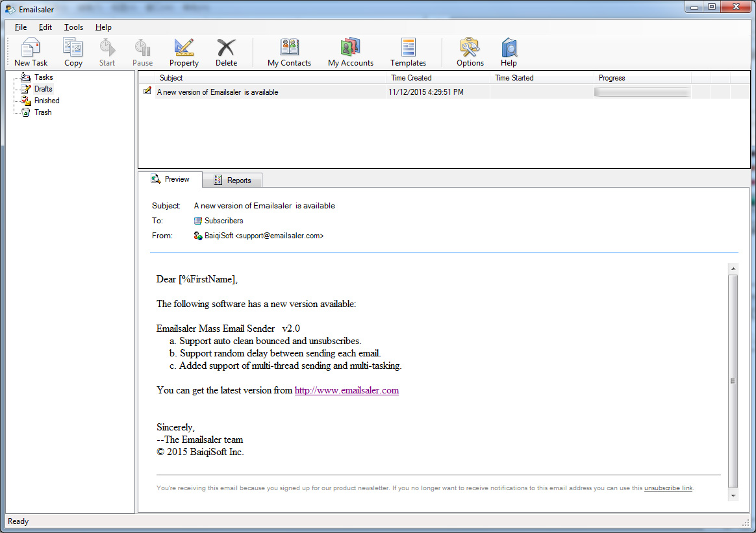The width and height of the screenshot is (756, 533).
Task: Open My Accounts
Action: click(351, 52)
